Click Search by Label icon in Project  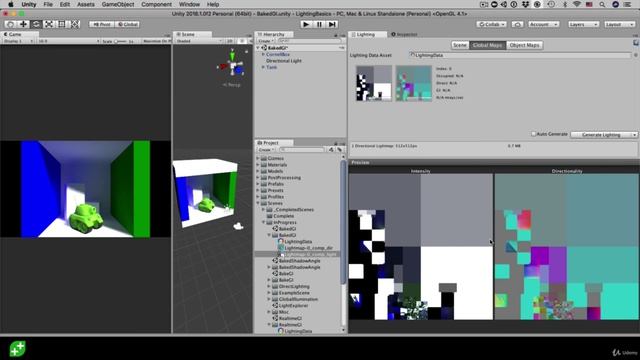339,150
